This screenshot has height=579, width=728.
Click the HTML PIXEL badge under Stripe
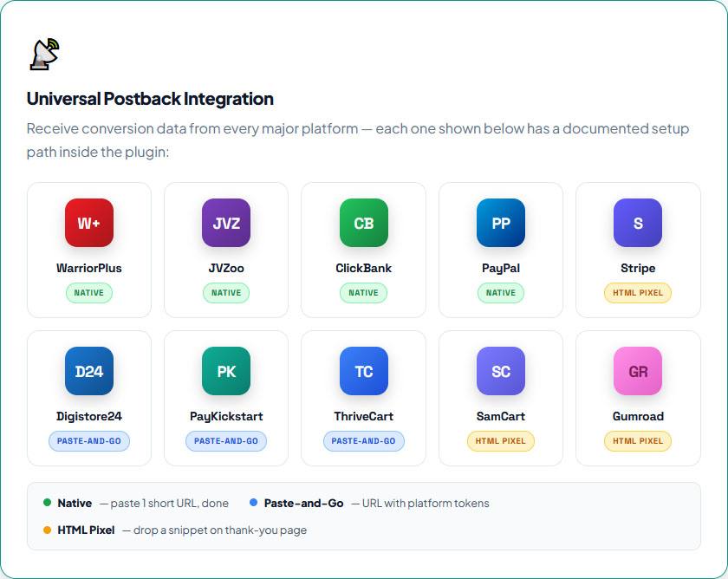pos(638,293)
